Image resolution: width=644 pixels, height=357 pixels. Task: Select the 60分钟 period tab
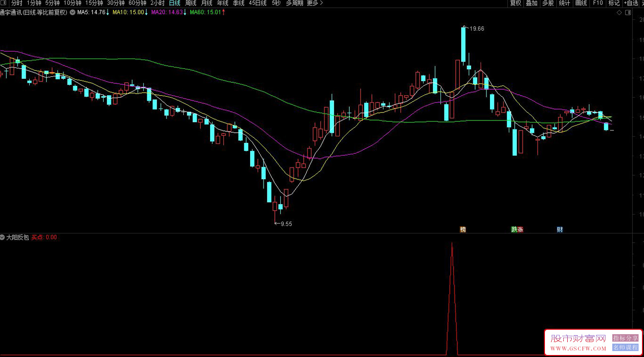point(137,3)
